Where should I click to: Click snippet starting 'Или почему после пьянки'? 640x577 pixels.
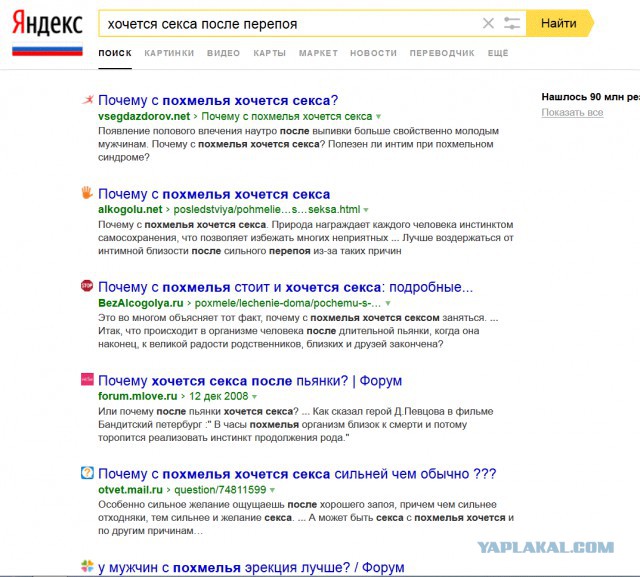point(296,424)
